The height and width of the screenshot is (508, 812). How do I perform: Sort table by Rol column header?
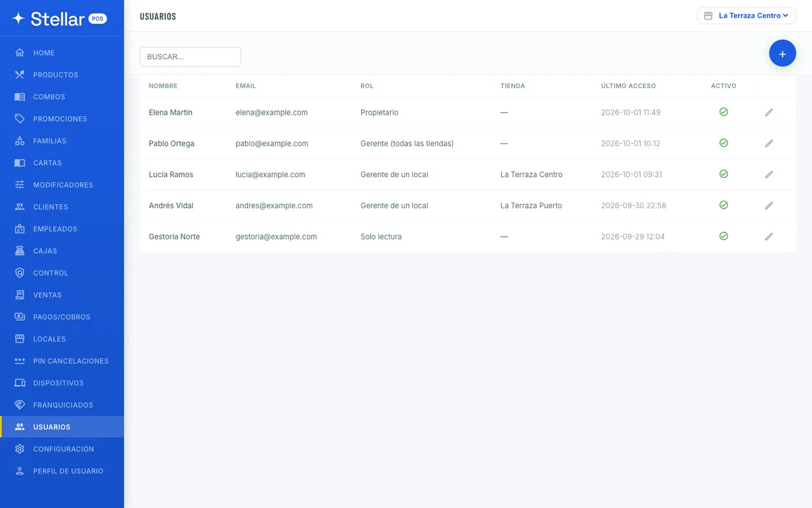[x=367, y=86]
